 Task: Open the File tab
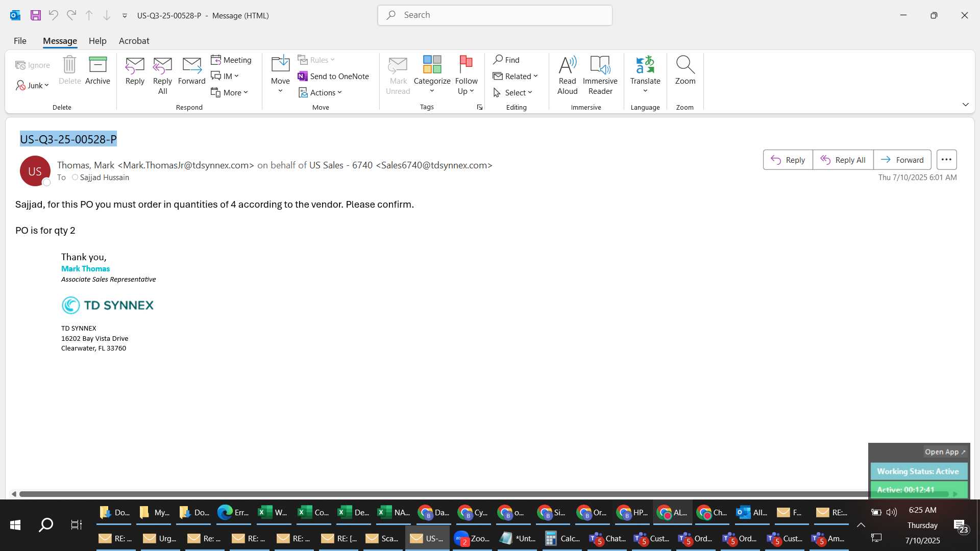pyautogui.click(x=20, y=41)
